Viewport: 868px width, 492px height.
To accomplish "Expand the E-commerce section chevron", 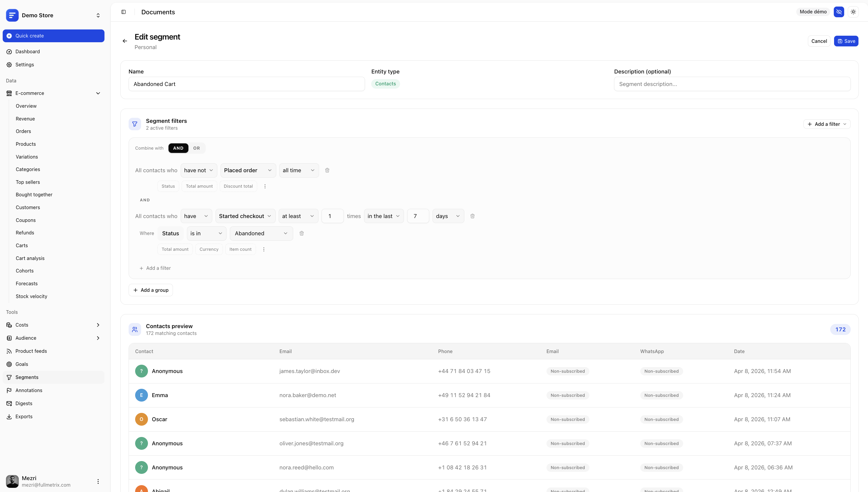I will (x=98, y=93).
